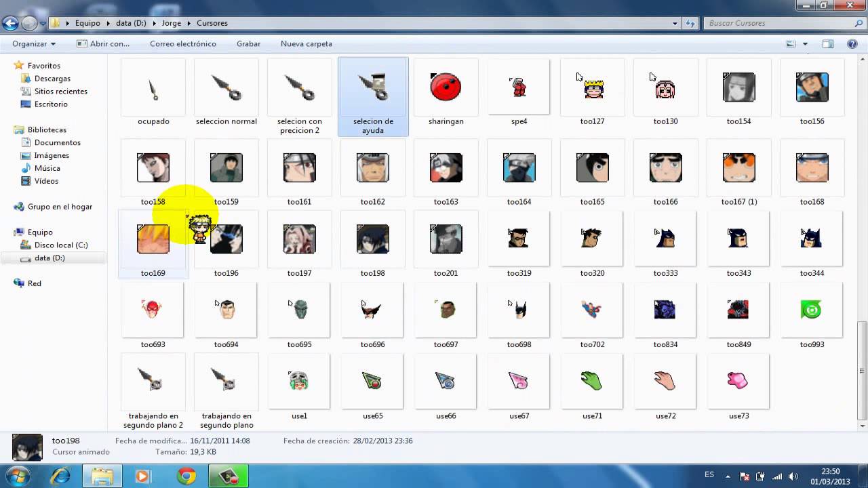Screen dimensions: 868x488
Task: Select the use65 green arrow cursor
Action: coord(372,387)
